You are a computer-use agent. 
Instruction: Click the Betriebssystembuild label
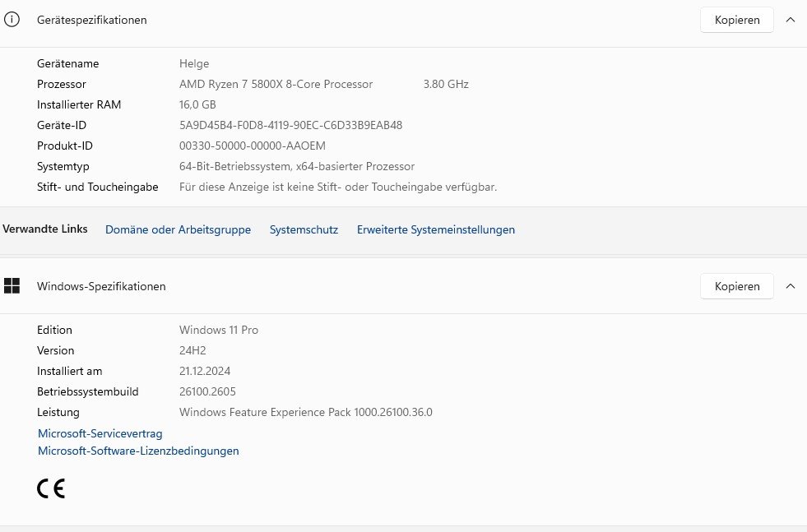(x=87, y=391)
